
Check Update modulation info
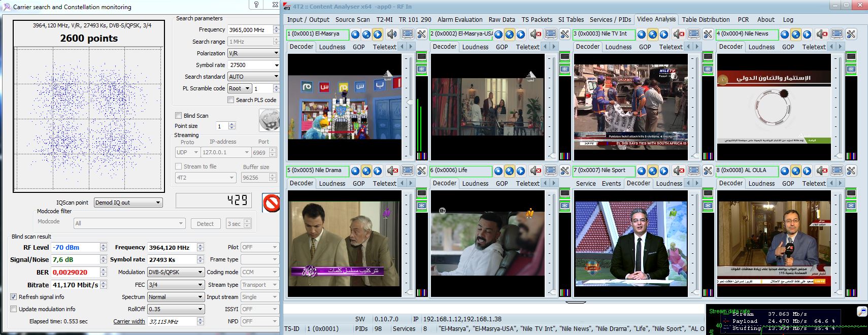(x=14, y=309)
